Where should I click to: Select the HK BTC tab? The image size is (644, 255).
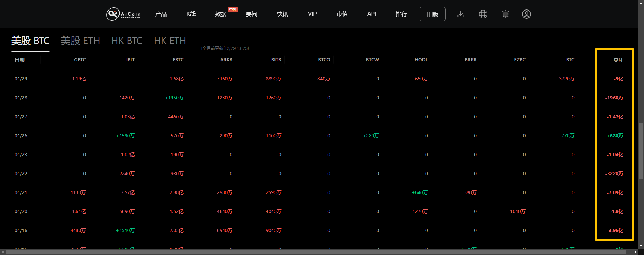127,41
